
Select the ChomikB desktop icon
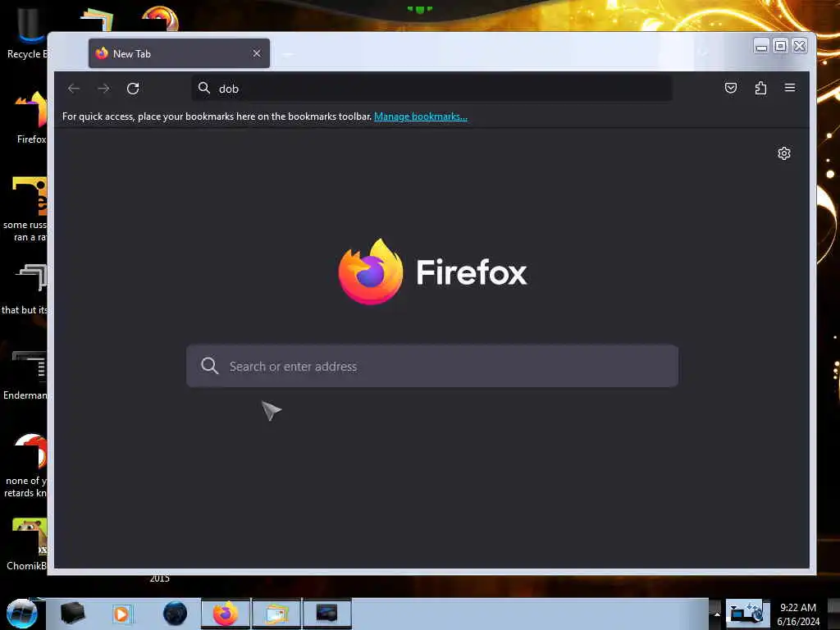click(x=27, y=545)
